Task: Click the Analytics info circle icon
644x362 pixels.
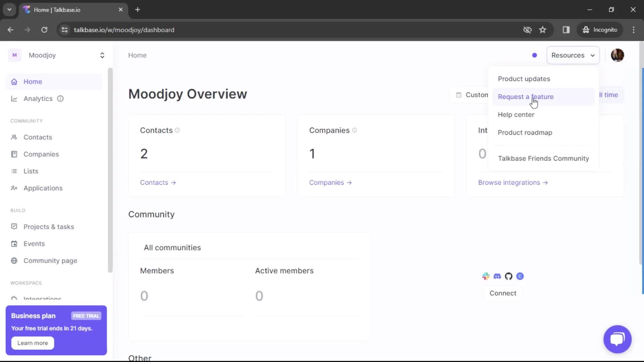Action: pyautogui.click(x=60, y=99)
